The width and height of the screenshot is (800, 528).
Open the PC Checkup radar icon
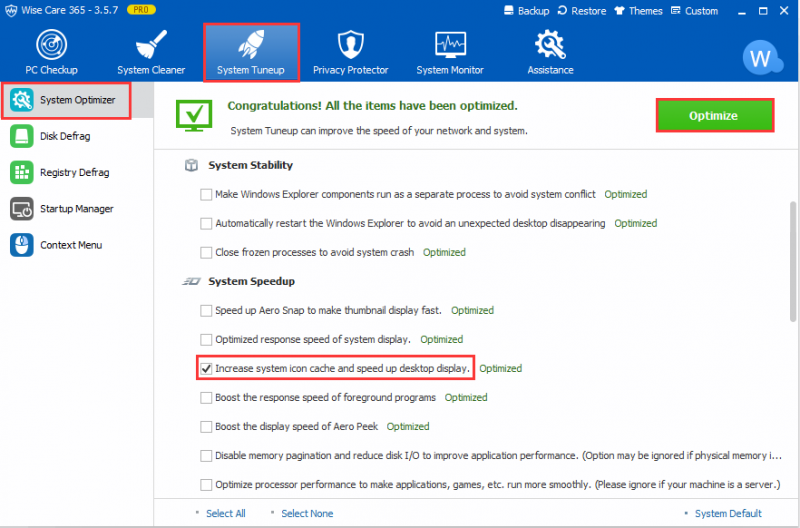point(52,44)
